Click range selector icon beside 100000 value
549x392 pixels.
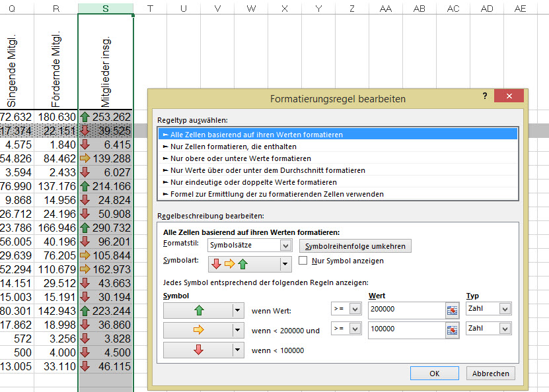pyautogui.click(x=453, y=329)
